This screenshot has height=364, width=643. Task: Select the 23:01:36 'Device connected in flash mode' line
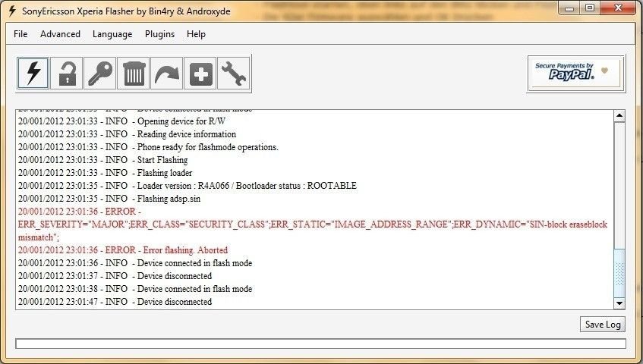pyautogui.click(x=135, y=263)
